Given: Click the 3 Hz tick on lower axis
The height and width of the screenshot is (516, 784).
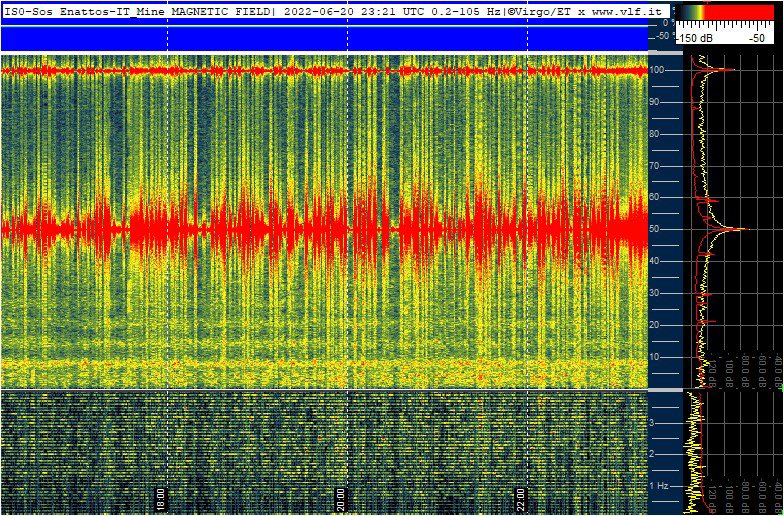Looking at the screenshot, I should (653, 423).
